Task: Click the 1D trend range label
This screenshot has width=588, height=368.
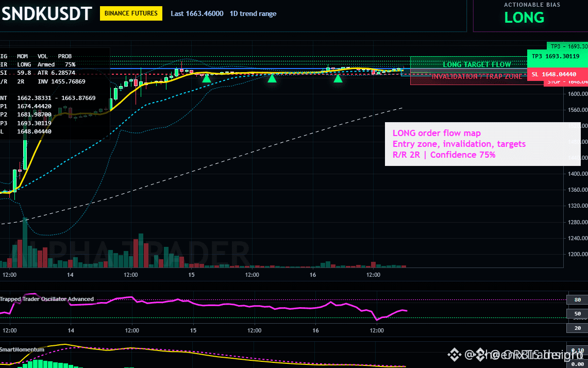Action: pyautogui.click(x=253, y=13)
